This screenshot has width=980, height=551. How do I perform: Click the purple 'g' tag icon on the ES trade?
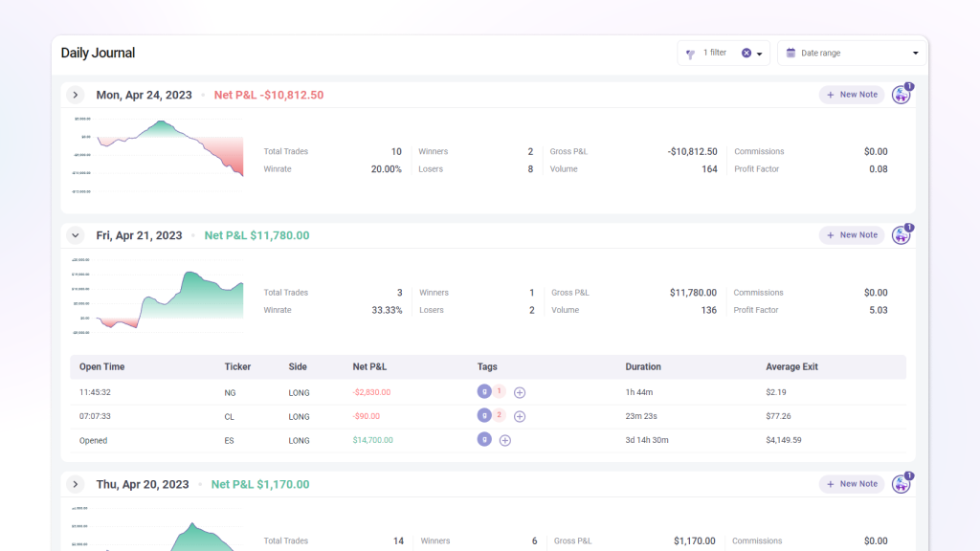pyautogui.click(x=484, y=439)
